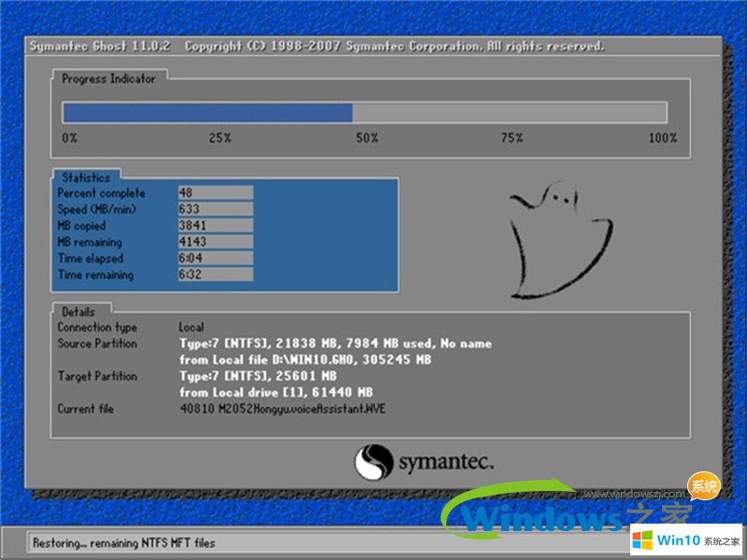The width and height of the screenshot is (747, 560).
Task: Click the Source Partition label
Action: pos(97,343)
